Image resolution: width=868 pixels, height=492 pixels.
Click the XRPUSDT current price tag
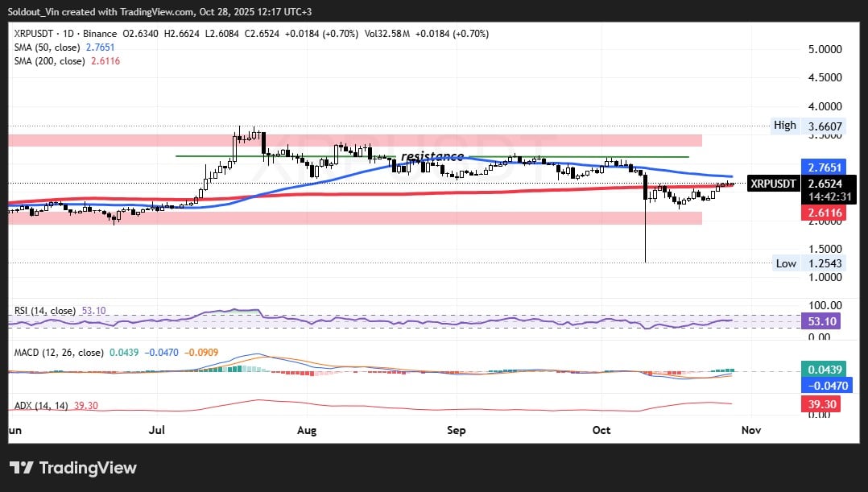click(773, 184)
